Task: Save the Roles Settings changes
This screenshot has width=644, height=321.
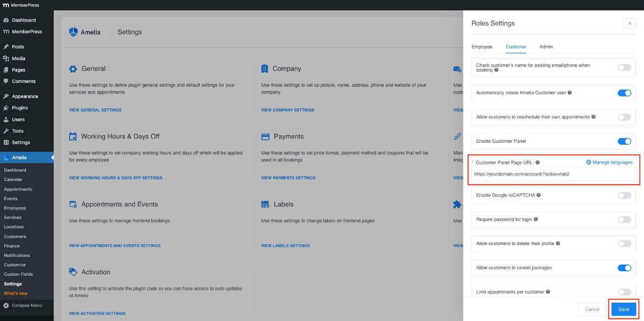Action: [623, 309]
